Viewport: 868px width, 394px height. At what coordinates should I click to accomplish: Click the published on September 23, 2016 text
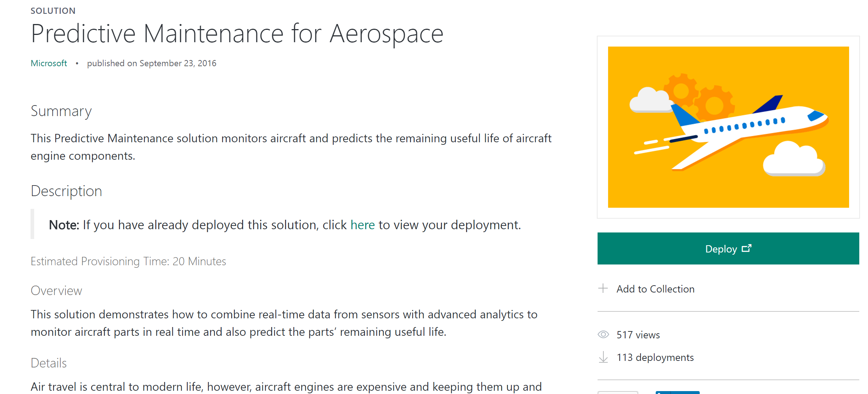pyautogui.click(x=152, y=63)
